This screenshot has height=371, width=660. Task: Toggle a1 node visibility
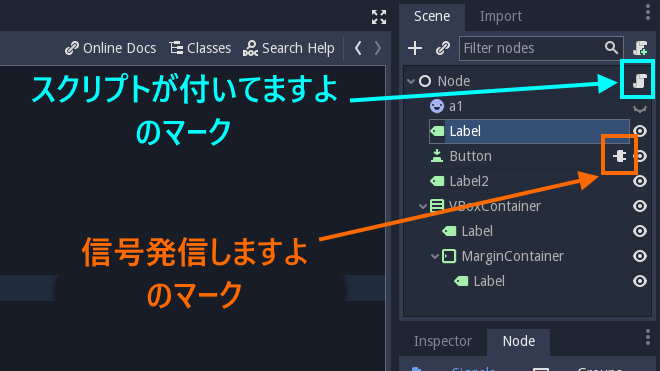pyautogui.click(x=640, y=108)
